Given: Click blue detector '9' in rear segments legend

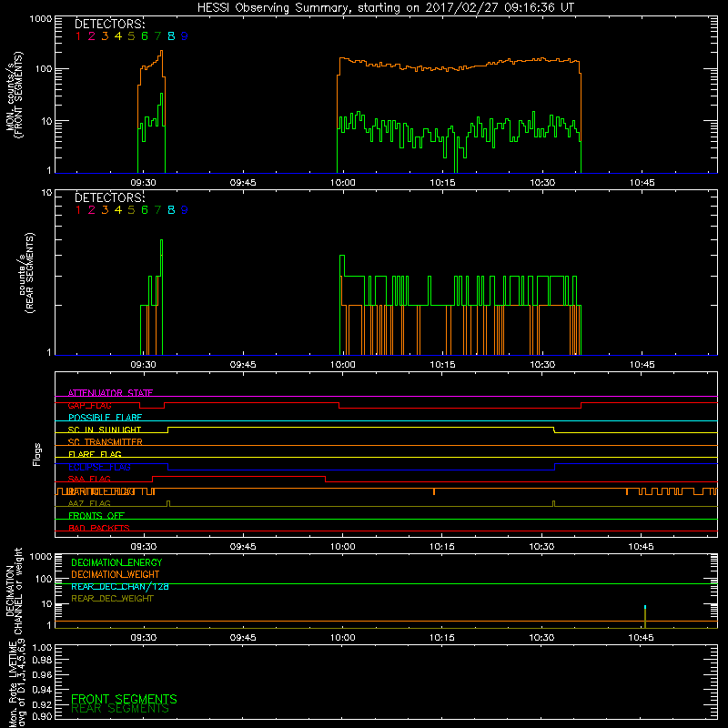Looking at the screenshot, I should point(185,210).
